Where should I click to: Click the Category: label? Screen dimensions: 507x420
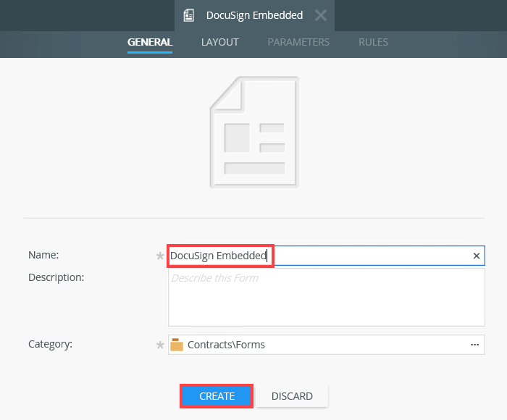click(51, 344)
